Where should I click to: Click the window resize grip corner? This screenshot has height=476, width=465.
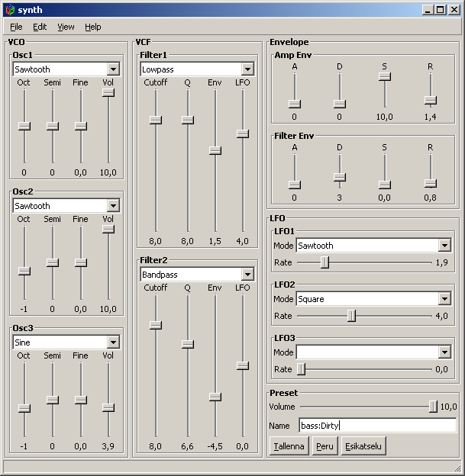(x=457, y=468)
